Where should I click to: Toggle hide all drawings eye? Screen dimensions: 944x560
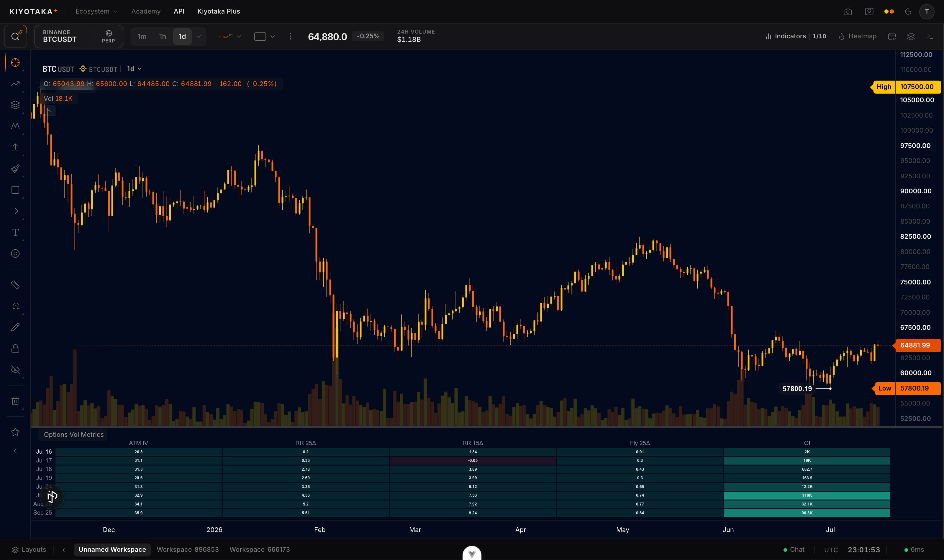[x=15, y=369]
